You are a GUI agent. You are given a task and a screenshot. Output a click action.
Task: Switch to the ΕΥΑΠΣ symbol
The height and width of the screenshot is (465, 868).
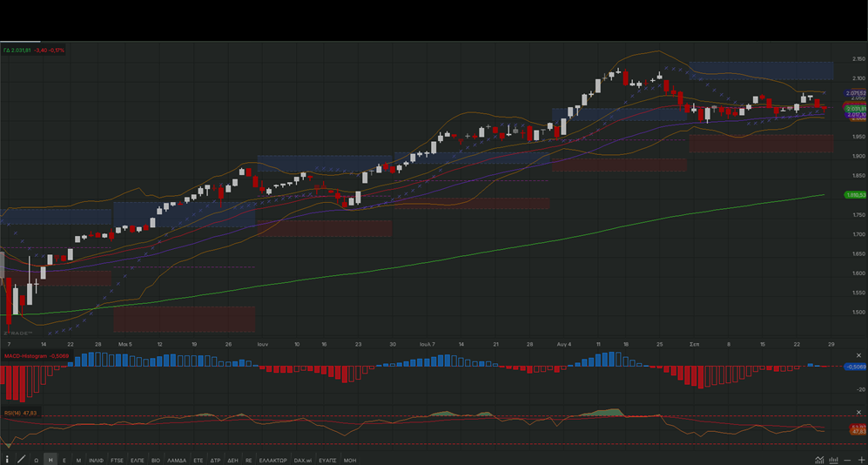[x=327, y=460]
